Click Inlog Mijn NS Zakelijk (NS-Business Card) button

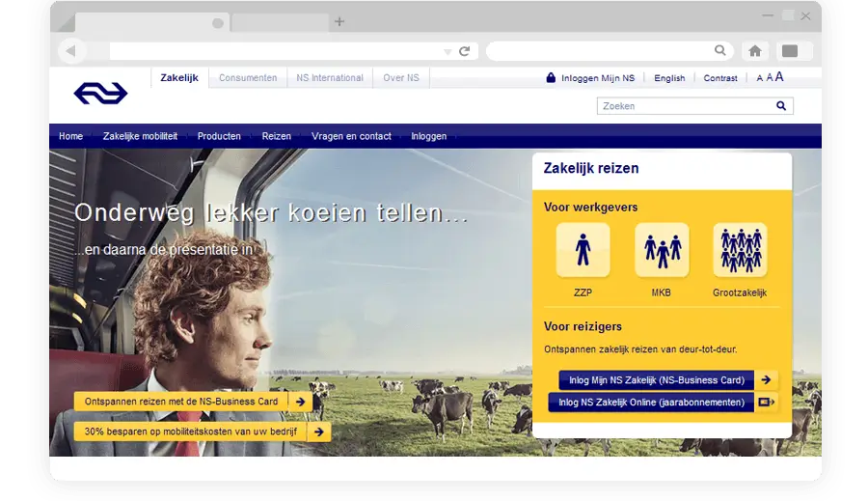[x=657, y=380]
